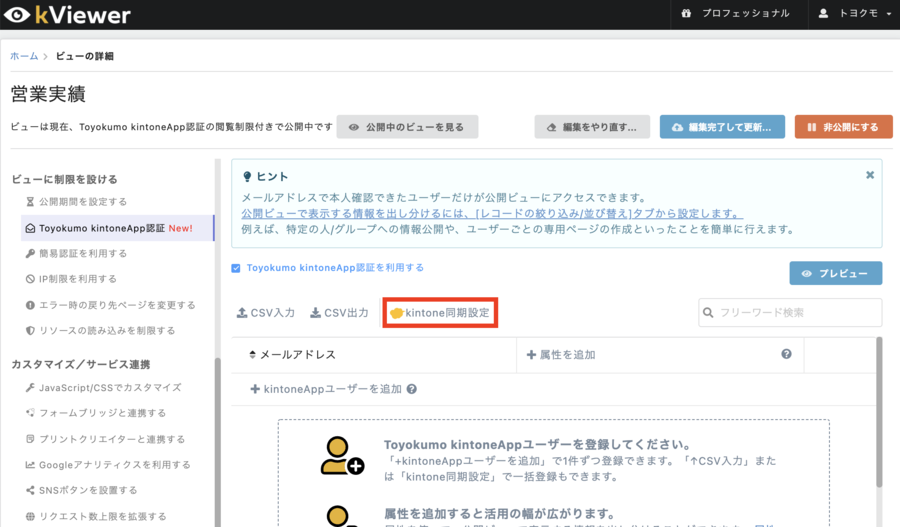Click 編集完了して更新 button
The width and height of the screenshot is (900, 527).
point(722,127)
